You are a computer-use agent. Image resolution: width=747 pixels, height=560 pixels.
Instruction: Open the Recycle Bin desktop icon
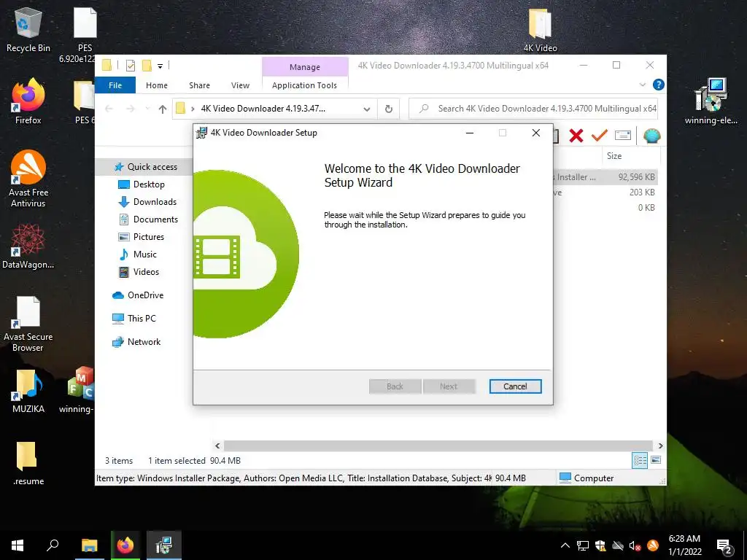28,29
